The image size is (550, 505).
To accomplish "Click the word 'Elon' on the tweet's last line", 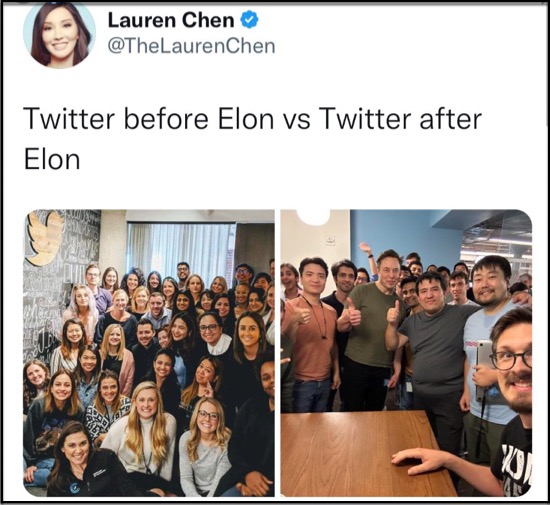I will (52, 160).
